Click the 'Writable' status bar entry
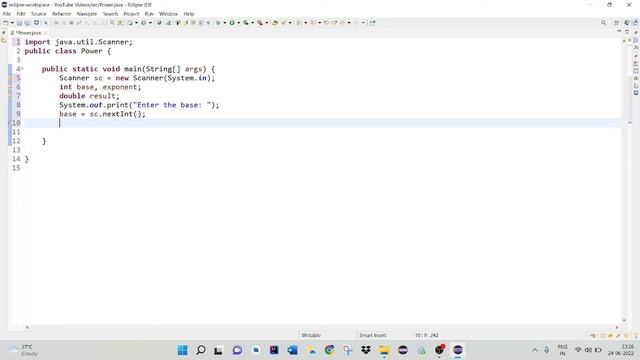The image size is (640, 360). 311,335
